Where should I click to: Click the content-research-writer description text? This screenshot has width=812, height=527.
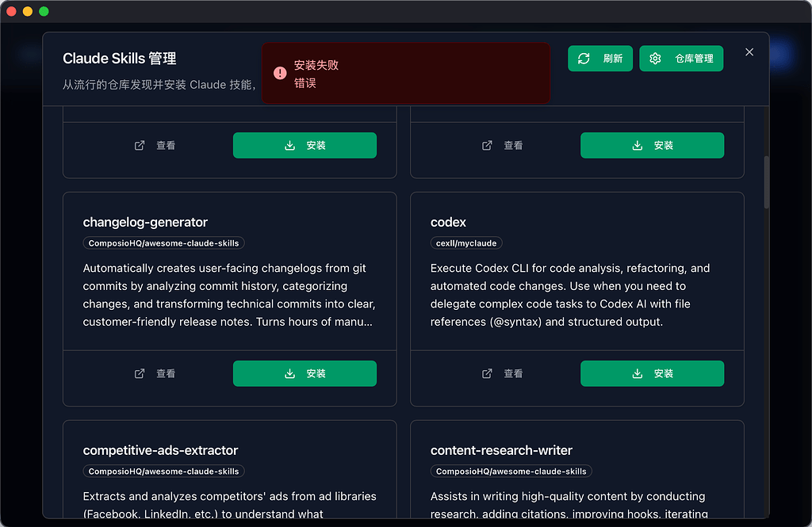coord(569,505)
